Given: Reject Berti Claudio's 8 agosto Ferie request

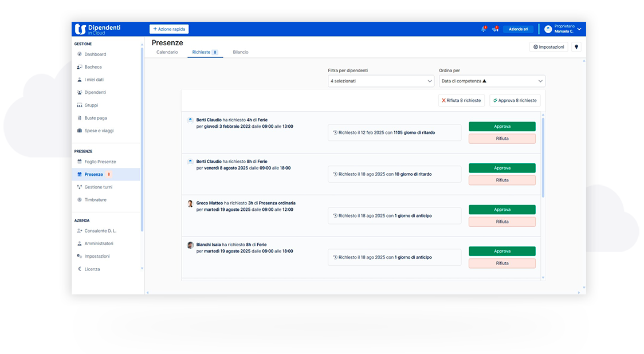Looking at the screenshot, I should point(502,180).
